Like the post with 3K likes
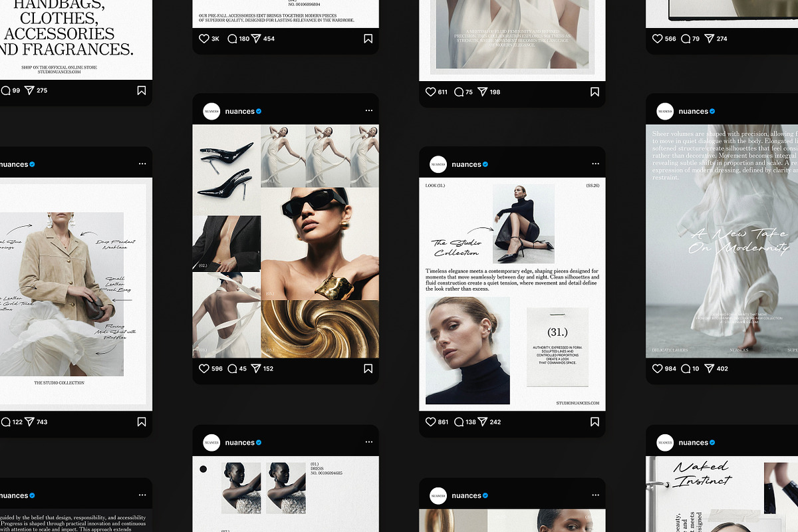 tap(204, 39)
